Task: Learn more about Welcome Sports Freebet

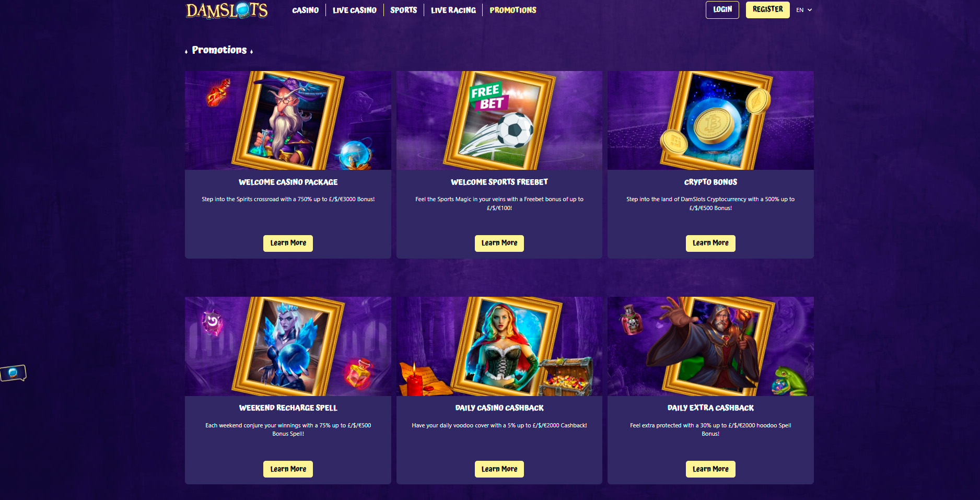Action: (499, 243)
